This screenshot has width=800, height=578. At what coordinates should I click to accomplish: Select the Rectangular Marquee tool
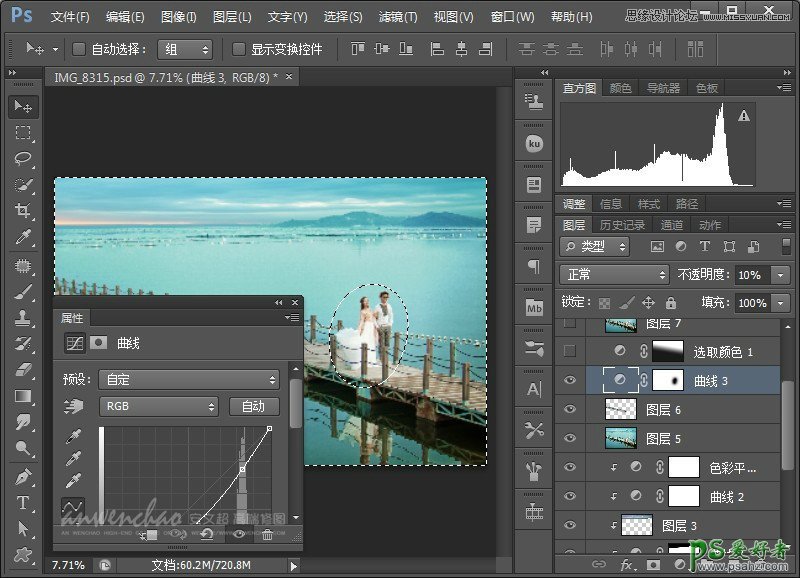[23, 132]
